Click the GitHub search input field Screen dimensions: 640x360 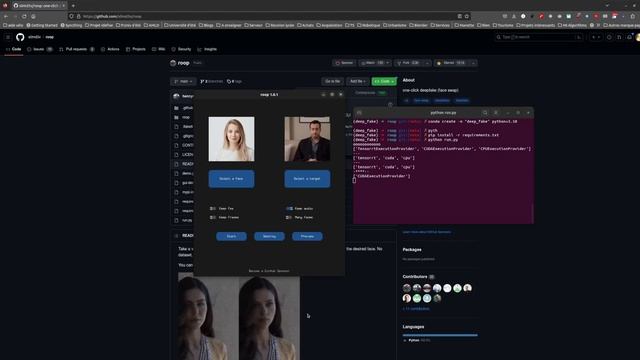click(539, 37)
